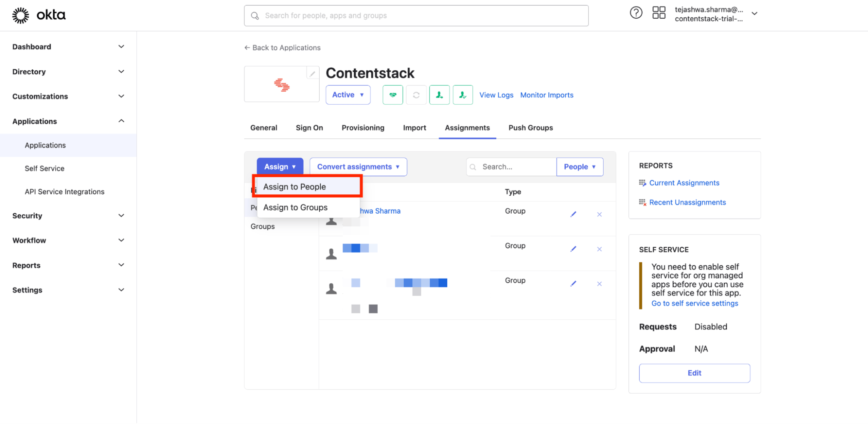The image size is (868, 424).
Task: Expand the Reports sidebar section
Action: pos(121,265)
